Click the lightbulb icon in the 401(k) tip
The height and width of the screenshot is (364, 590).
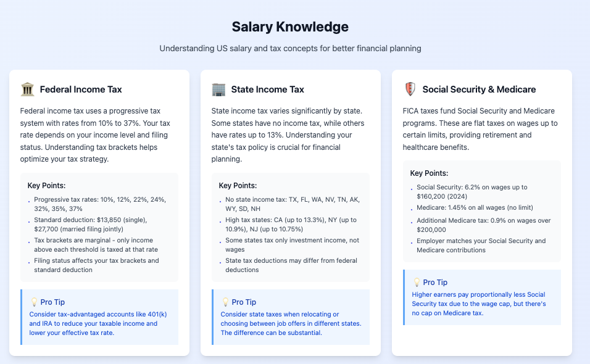tap(35, 302)
